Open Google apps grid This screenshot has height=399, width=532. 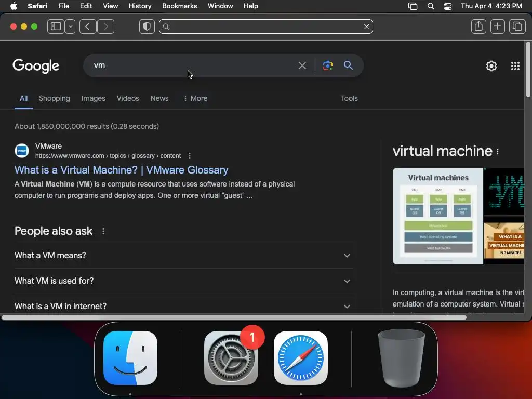[515, 66]
